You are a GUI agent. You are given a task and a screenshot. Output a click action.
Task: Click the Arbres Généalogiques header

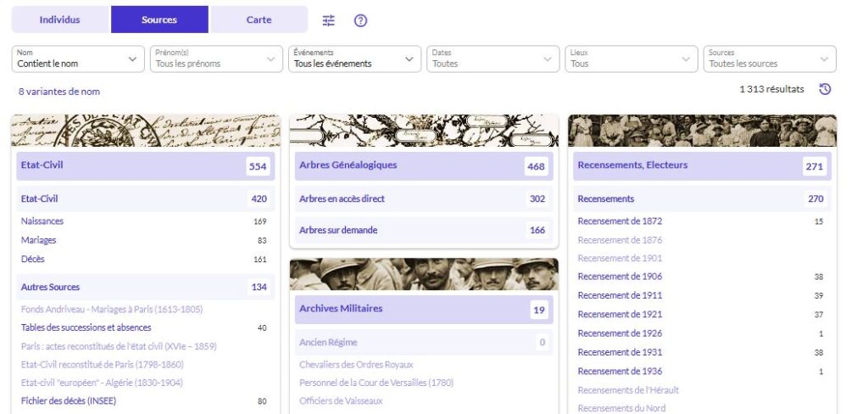[x=348, y=165]
